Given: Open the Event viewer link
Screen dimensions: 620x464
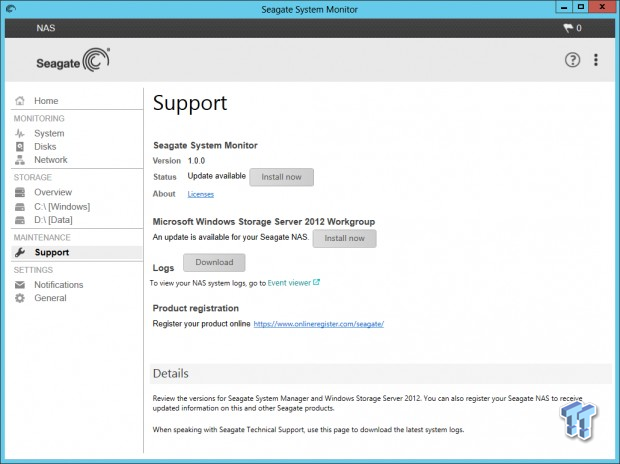Looking at the screenshot, I should click(293, 283).
